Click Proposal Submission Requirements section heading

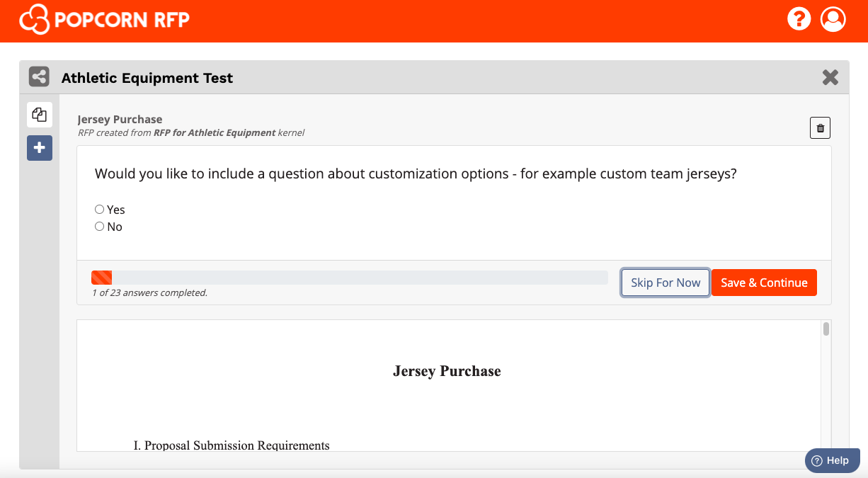point(232,445)
